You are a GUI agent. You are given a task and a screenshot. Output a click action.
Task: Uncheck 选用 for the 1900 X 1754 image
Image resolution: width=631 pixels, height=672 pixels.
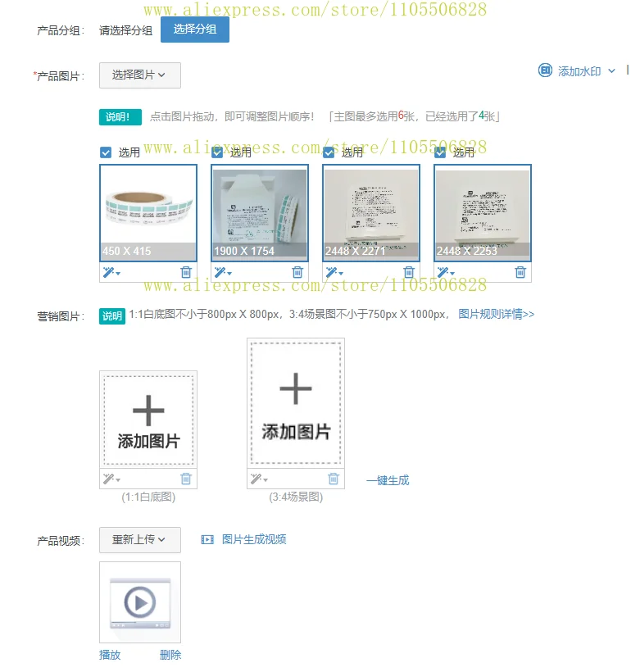(217, 152)
